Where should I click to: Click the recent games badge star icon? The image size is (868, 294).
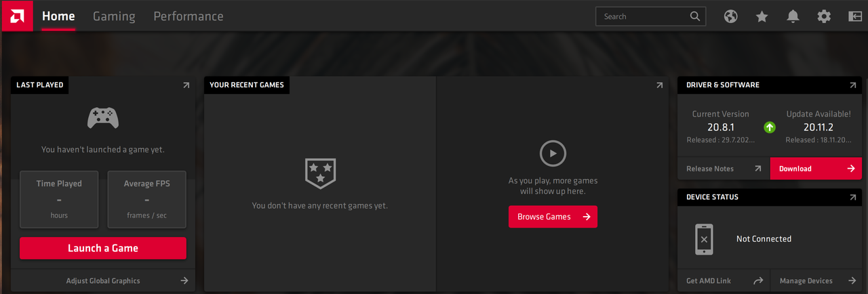pyautogui.click(x=320, y=172)
